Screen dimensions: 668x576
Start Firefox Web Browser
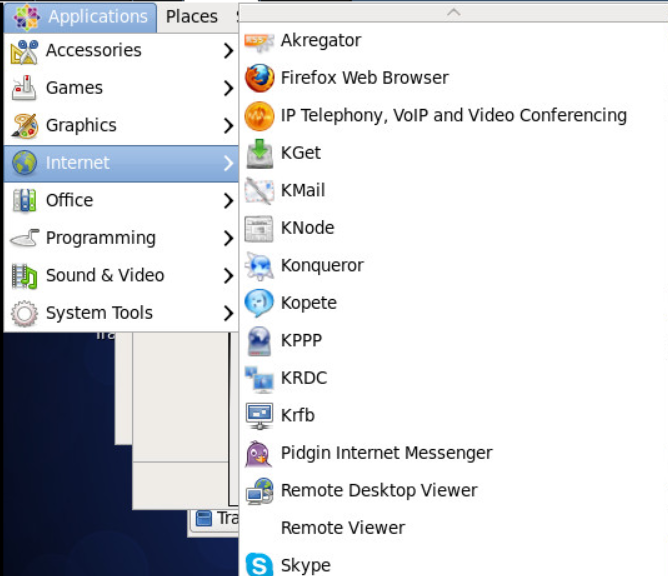tap(453, 78)
